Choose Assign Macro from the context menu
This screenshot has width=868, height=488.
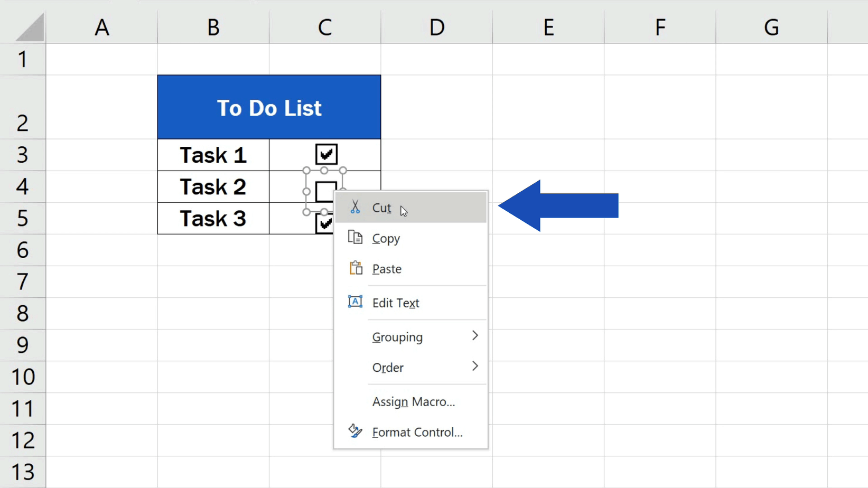coord(414,401)
